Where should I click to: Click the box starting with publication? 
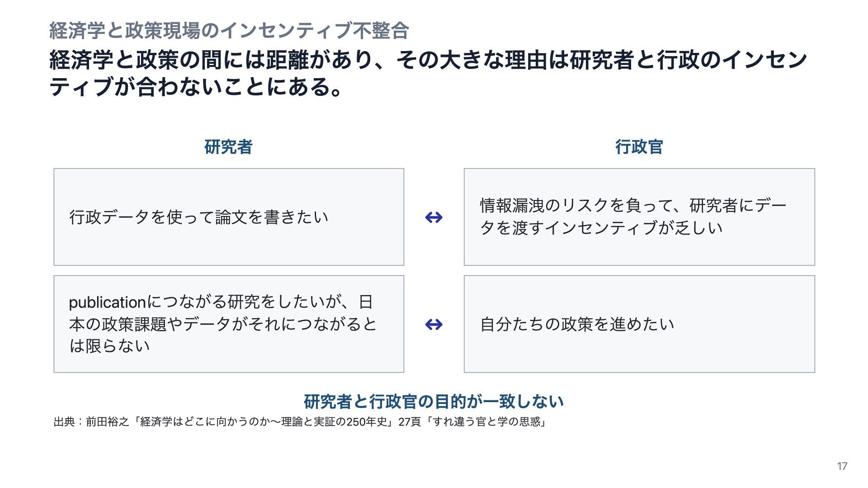(x=229, y=324)
